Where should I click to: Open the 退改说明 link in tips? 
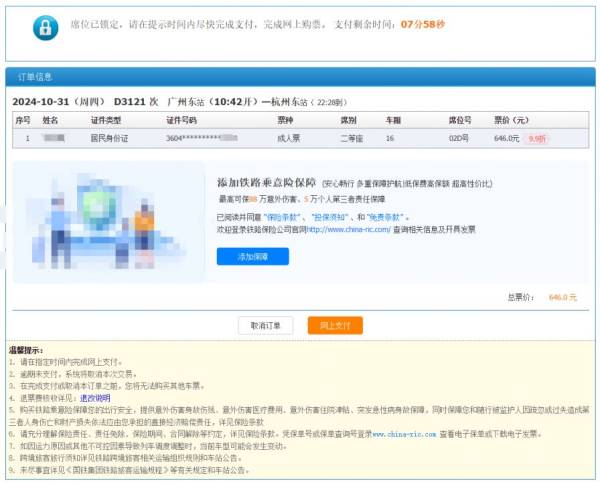click(x=95, y=398)
